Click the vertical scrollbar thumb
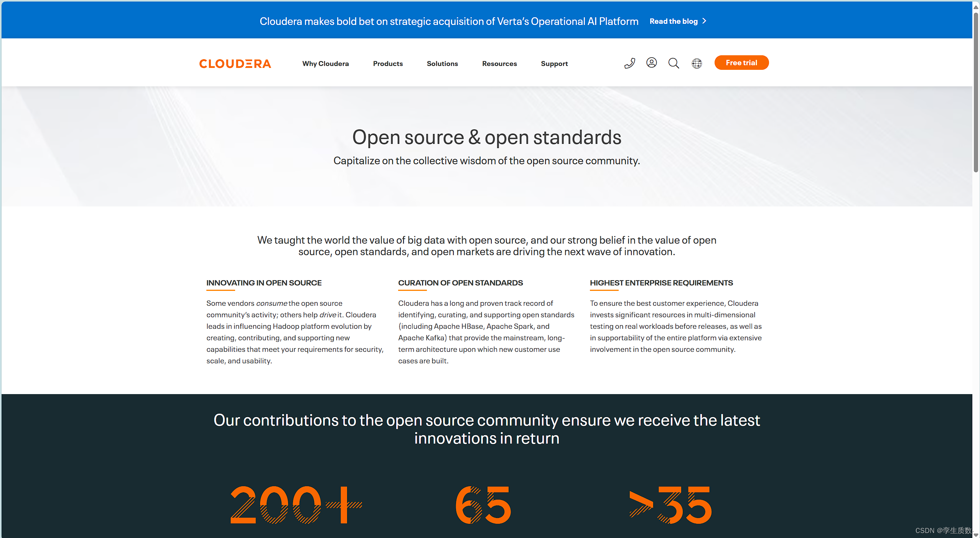The width and height of the screenshot is (980, 538). tap(976, 92)
